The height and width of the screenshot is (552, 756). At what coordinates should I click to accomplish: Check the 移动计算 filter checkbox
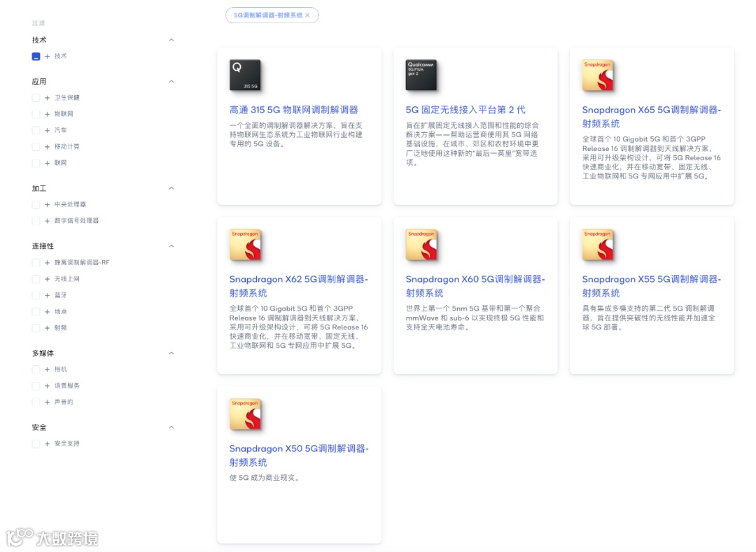click(36, 147)
